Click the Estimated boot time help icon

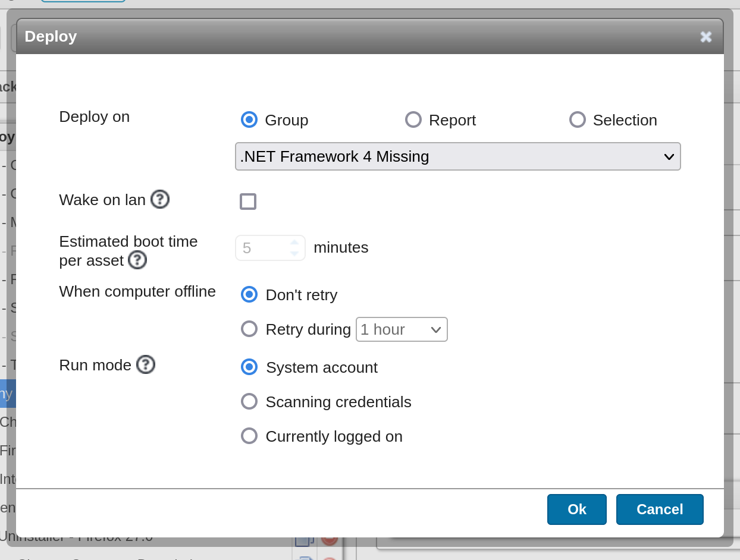(x=137, y=260)
